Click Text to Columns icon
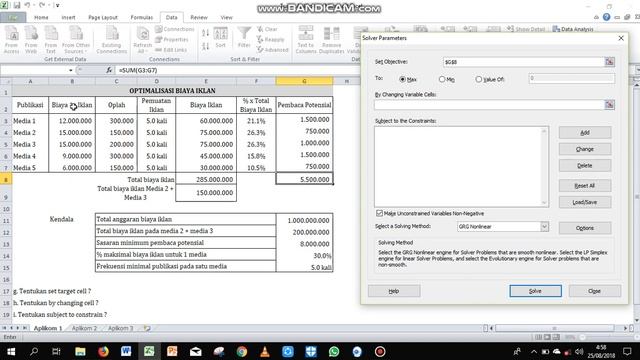Viewport: 640px width, 360px height. (x=306, y=39)
